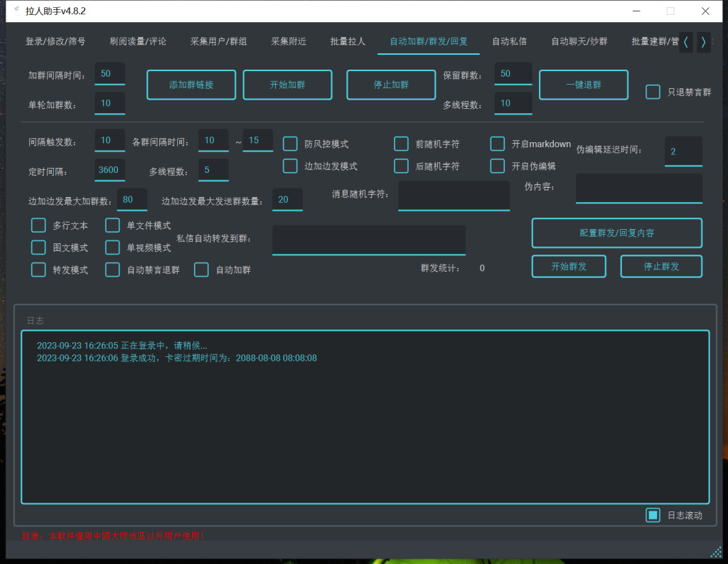
Task: Click the 多线程数 field showing 10
Action: [513, 103]
